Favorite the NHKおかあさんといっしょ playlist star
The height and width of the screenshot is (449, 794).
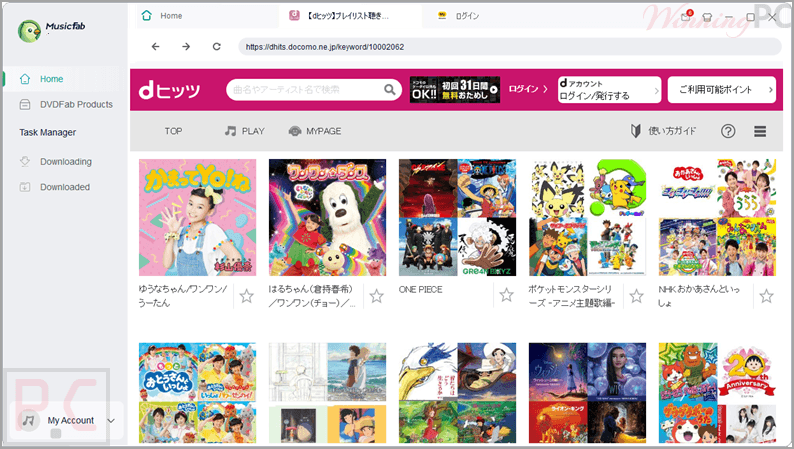pos(766,296)
